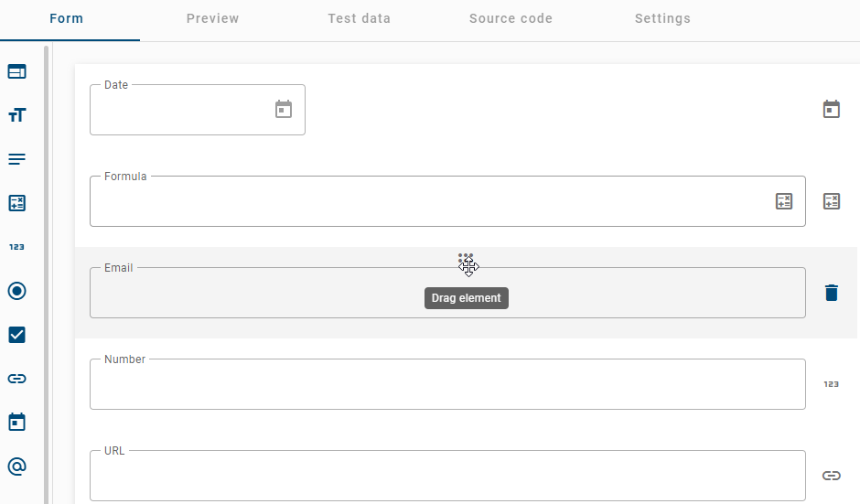Choose the URL link element in the sidebar
This screenshot has width=860, height=504.
17,379
